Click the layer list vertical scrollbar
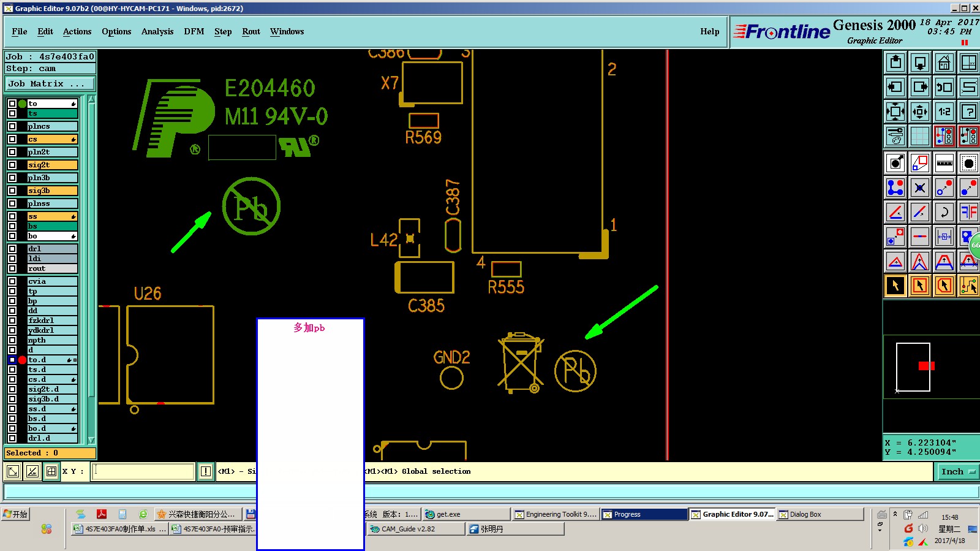The width and height of the screenshot is (980, 551). pos(91,270)
